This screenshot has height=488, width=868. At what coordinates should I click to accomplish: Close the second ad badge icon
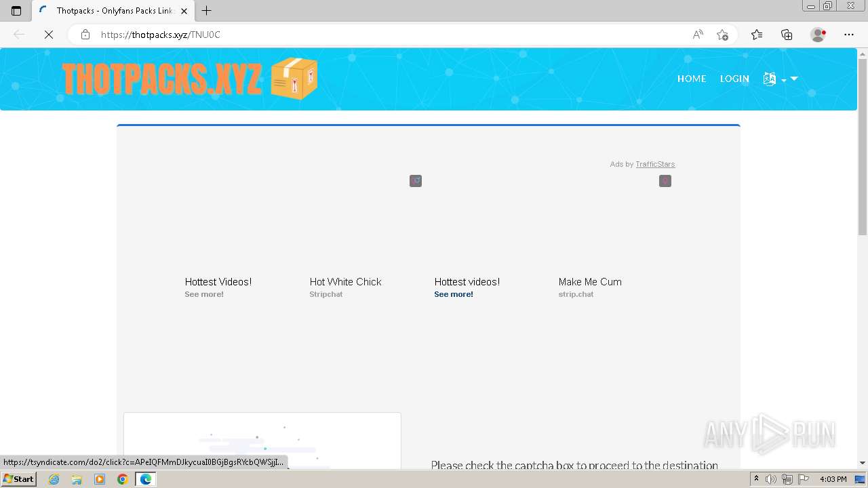[x=416, y=181]
